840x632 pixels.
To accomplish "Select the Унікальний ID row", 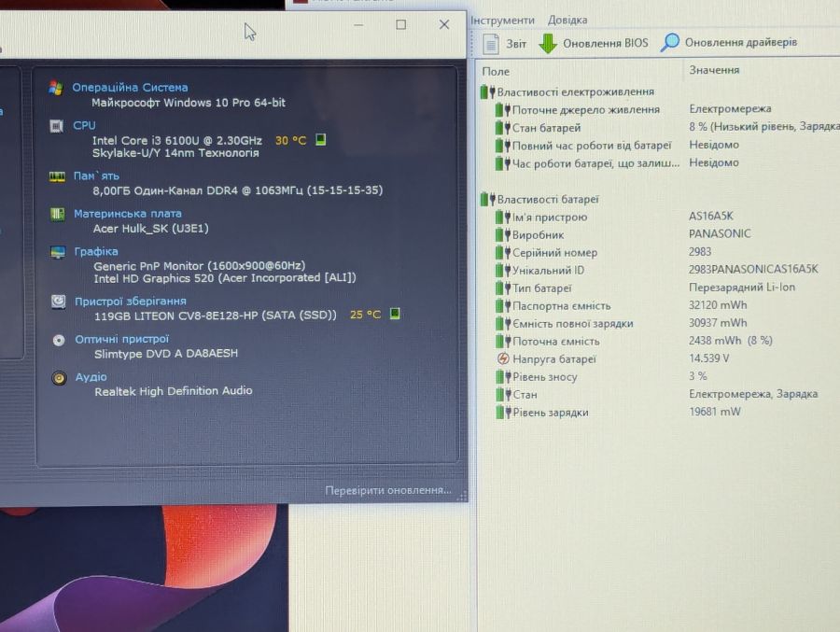I will pyautogui.click(x=659, y=270).
